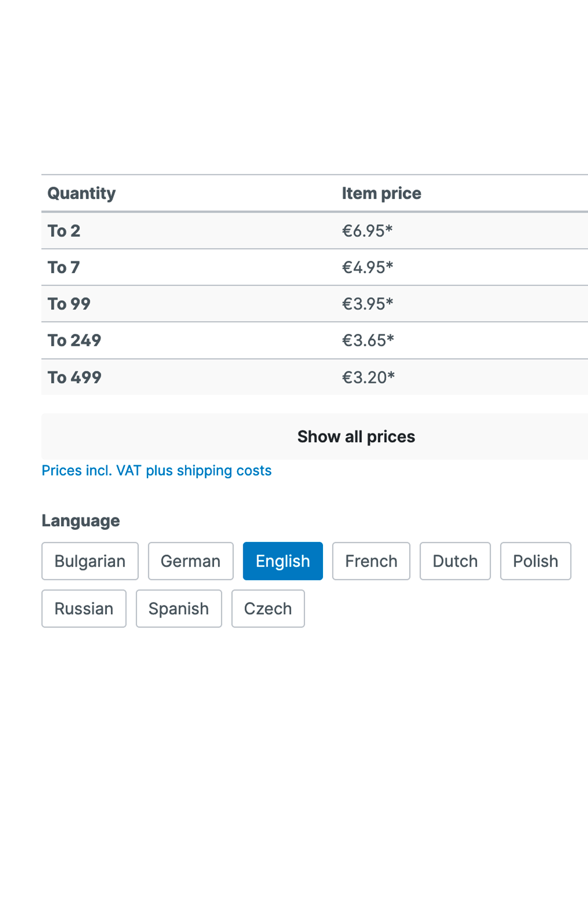Open Prices incl. VAT plus shipping costs link
588x911 pixels.
157,470
